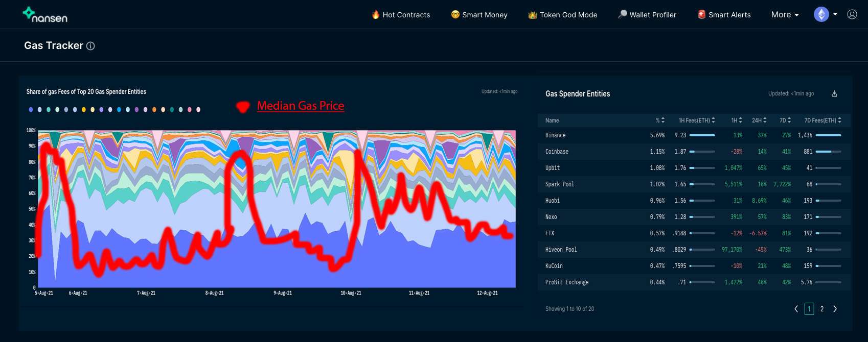Click Hiveon Pool 97,170% value

tap(732, 250)
